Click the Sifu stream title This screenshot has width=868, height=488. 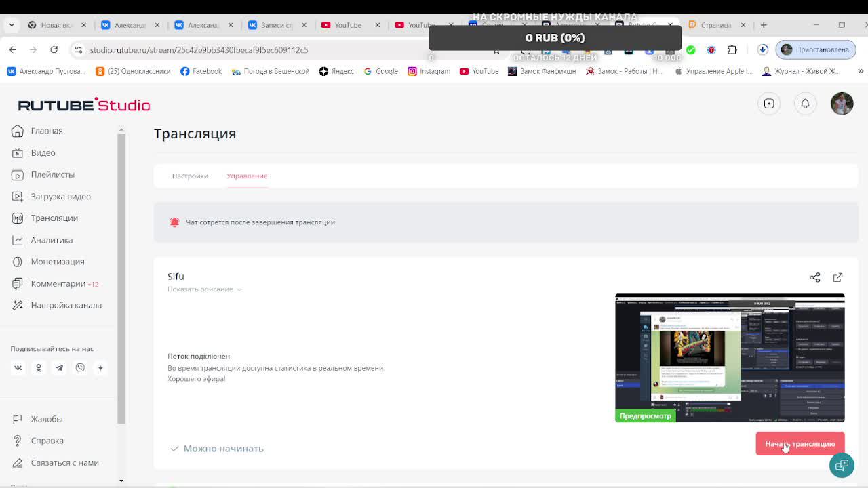176,277
